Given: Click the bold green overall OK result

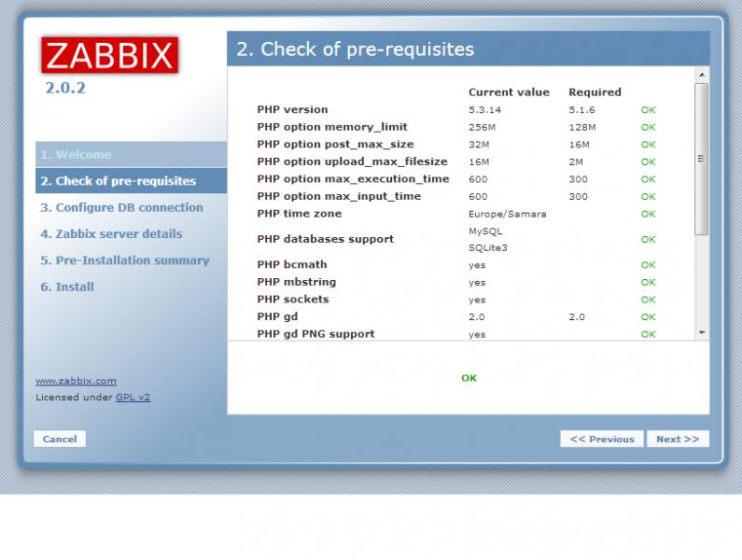Looking at the screenshot, I should click(469, 378).
